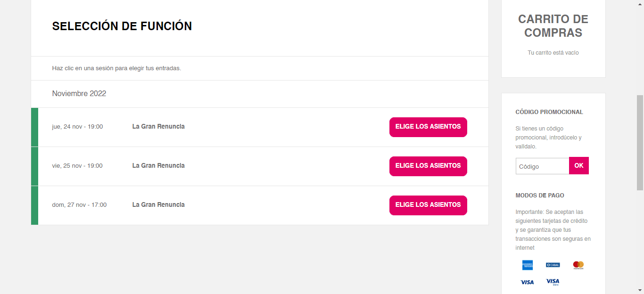Choose seats for Friday 25 Nov show

click(428, 166)
